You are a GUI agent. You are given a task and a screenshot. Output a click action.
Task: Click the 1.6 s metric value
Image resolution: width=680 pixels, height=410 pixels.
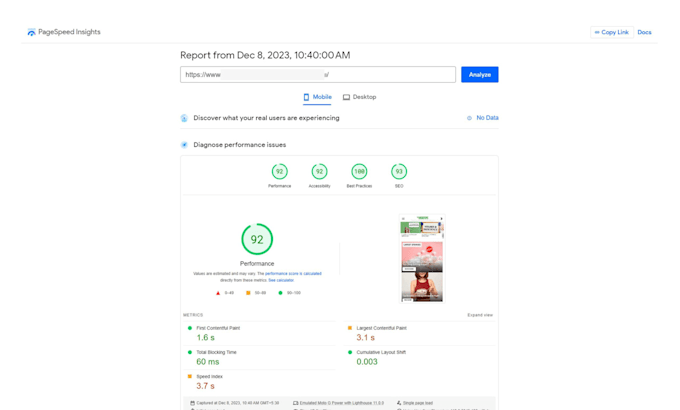point(206,338)
